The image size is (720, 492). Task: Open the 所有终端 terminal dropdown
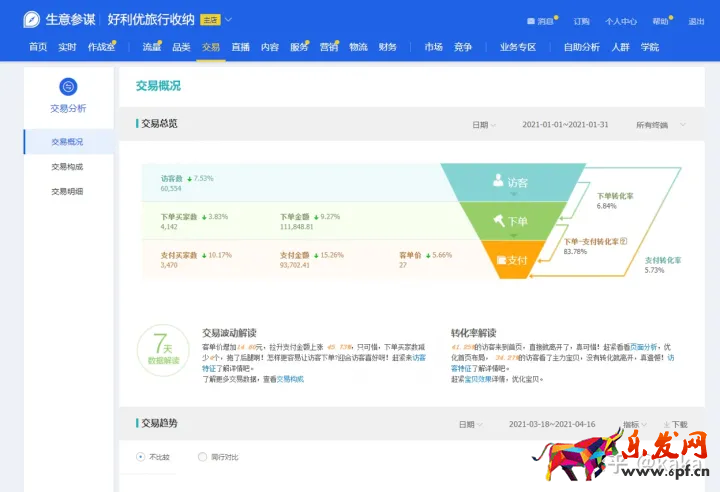coord(661,125)
